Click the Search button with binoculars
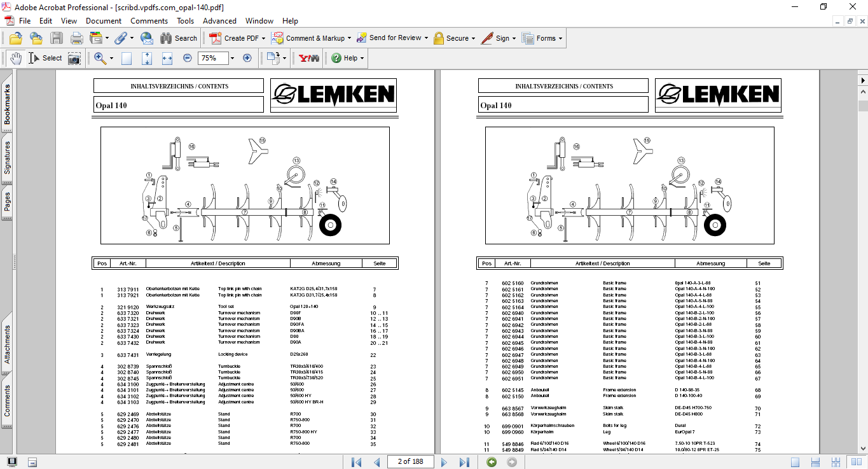The width and height of the screenshot is (868, 469). click(x=179, y=38)
